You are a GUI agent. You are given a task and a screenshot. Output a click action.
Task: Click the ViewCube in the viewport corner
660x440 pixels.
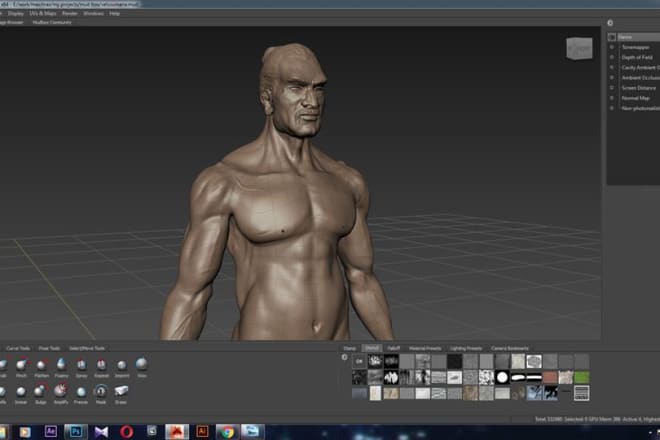point(579,49)
